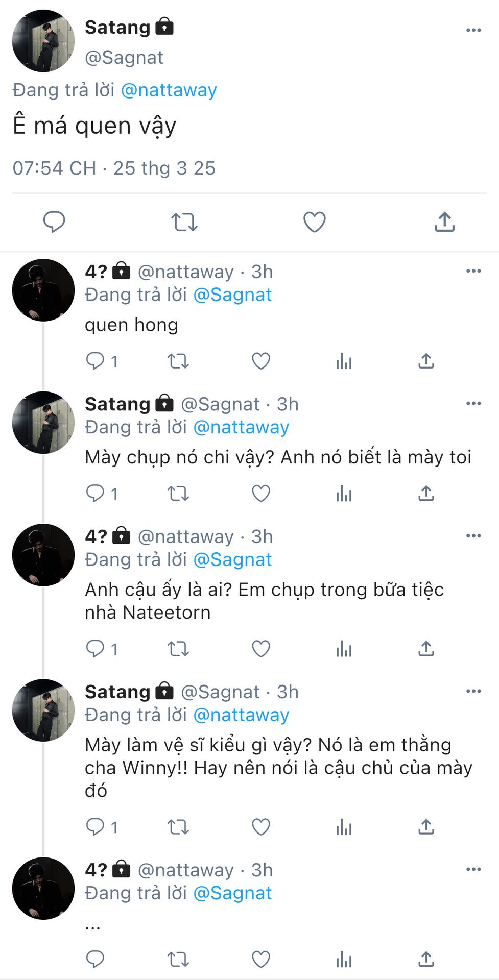Like the main tweet by Satang

pyautogui.click(x=314, y=222)
